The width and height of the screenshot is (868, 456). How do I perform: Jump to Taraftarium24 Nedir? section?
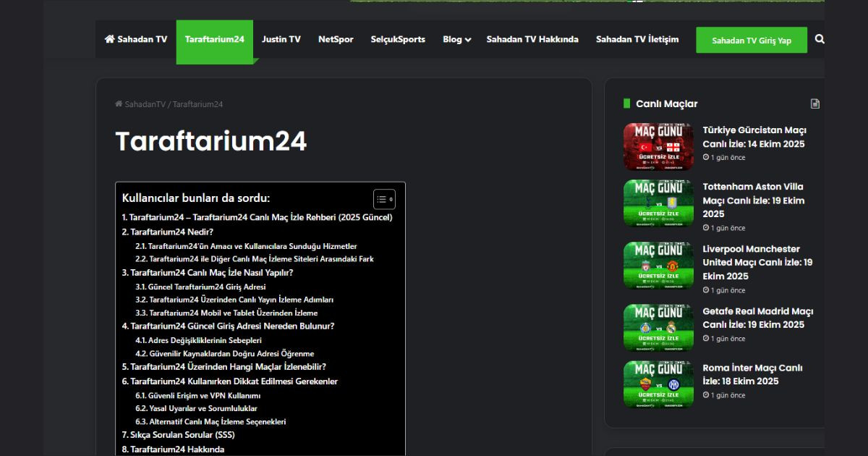click(167, 232)
